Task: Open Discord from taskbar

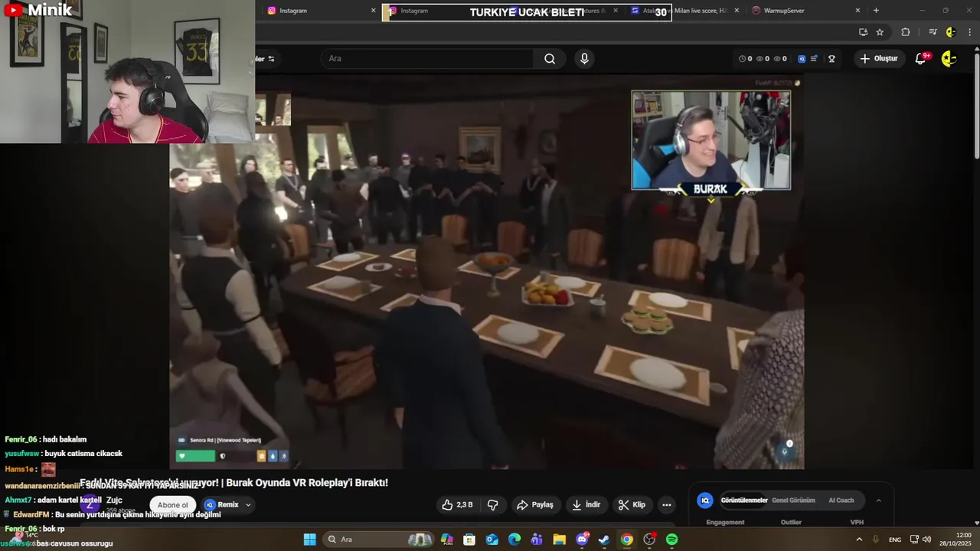Action: (582, 540)
